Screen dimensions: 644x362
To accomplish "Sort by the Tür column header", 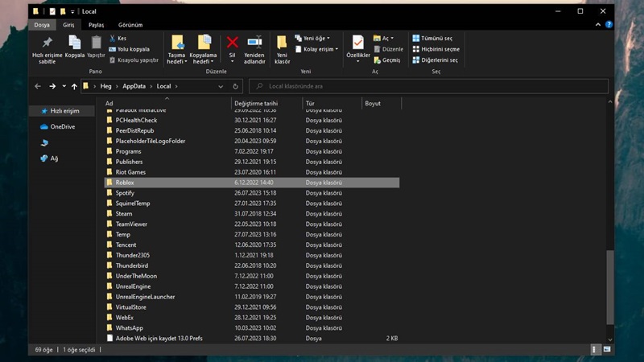I will 332,104.
